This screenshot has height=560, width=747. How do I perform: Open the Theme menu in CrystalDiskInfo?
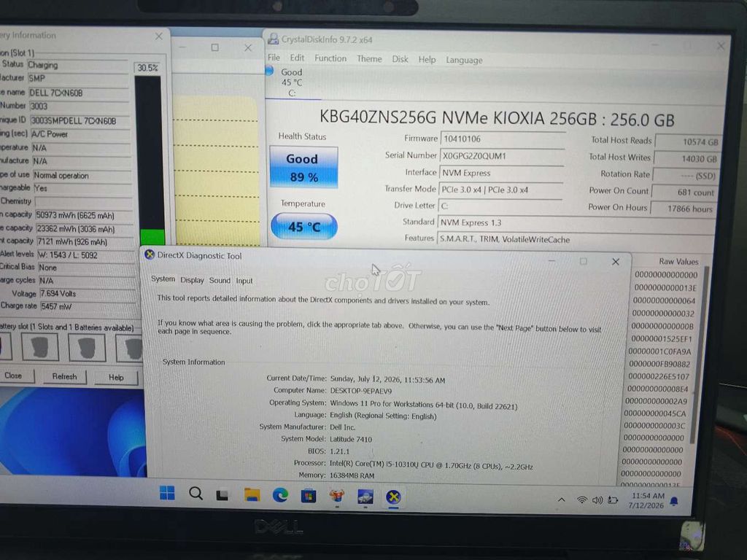(x=369, y=58)
